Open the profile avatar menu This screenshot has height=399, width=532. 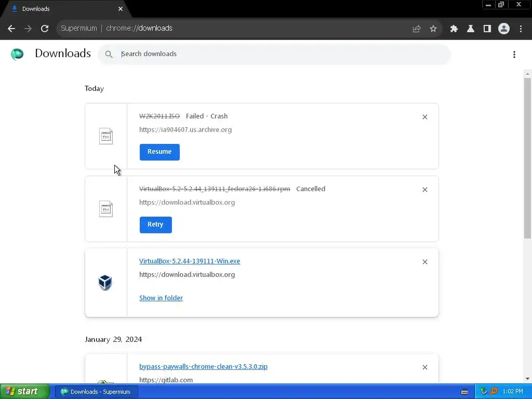click(x=504, y=29)
